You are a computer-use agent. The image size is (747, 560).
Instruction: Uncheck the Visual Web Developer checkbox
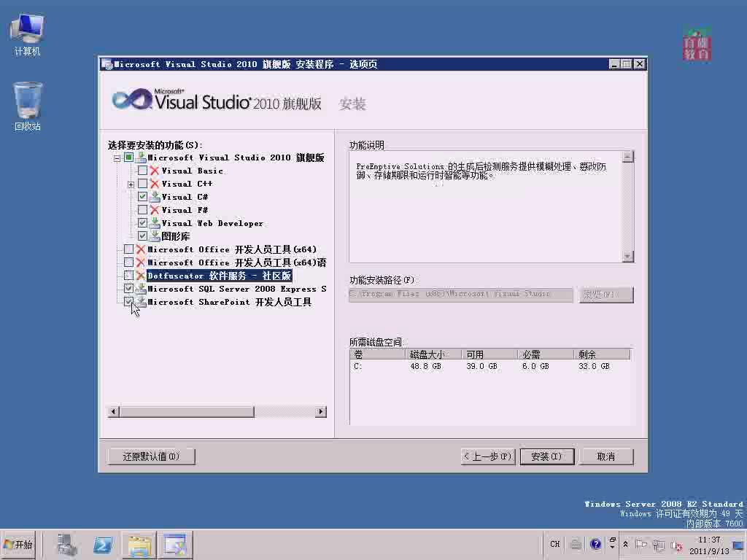click(142, 222)
